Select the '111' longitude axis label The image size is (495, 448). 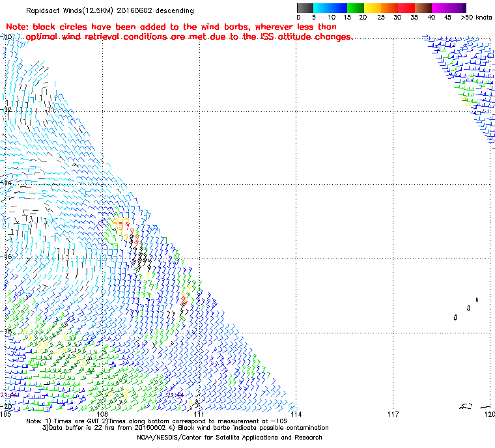pyautogui.click(x=199, y=414)
